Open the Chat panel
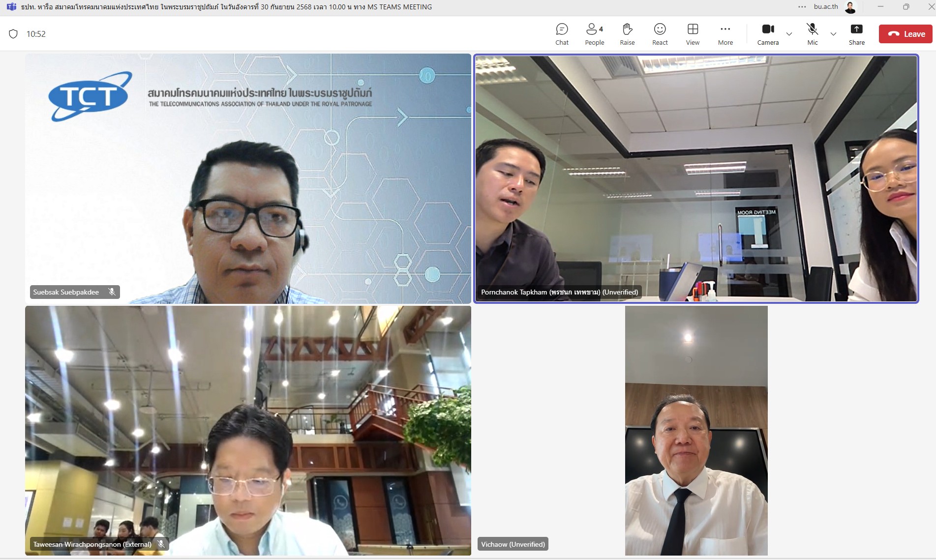The image size is (936, 560). tap(562, 34)
